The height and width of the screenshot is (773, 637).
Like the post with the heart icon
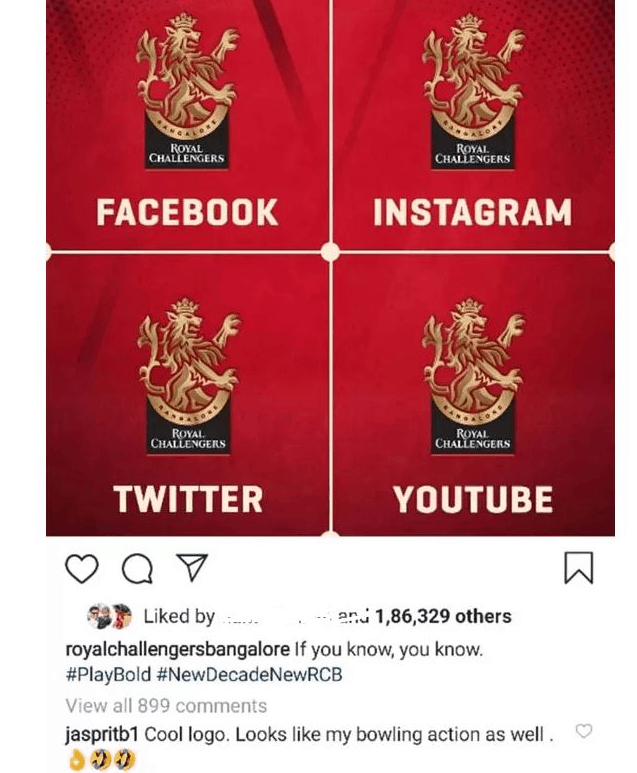(x=82, y=568)
